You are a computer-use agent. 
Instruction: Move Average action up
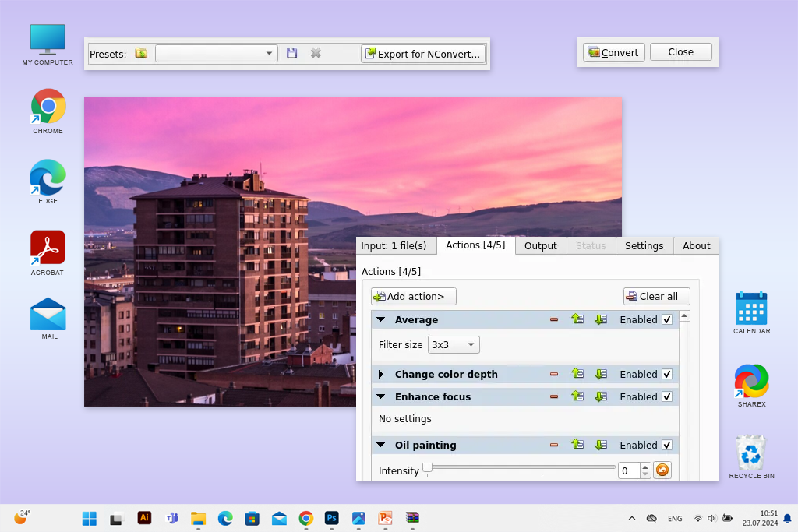click(577, 319)
